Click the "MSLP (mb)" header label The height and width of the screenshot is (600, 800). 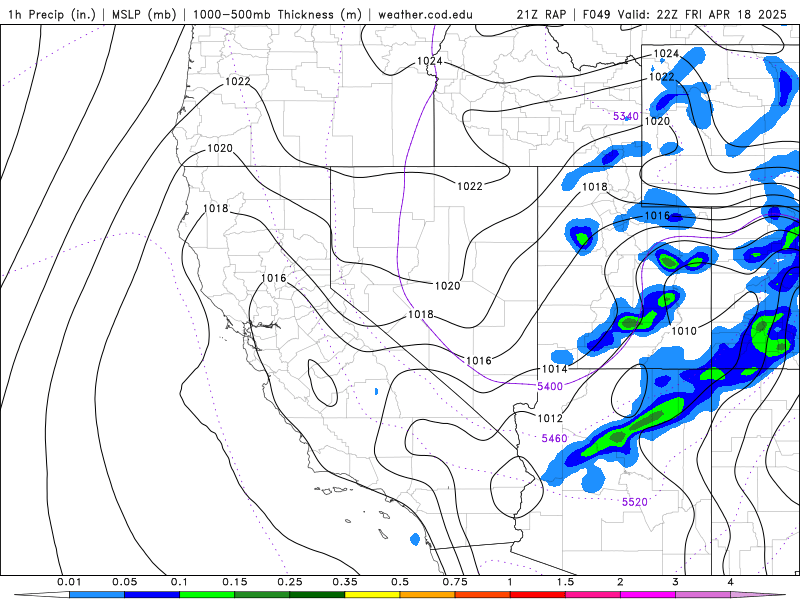tap(144, 14)
